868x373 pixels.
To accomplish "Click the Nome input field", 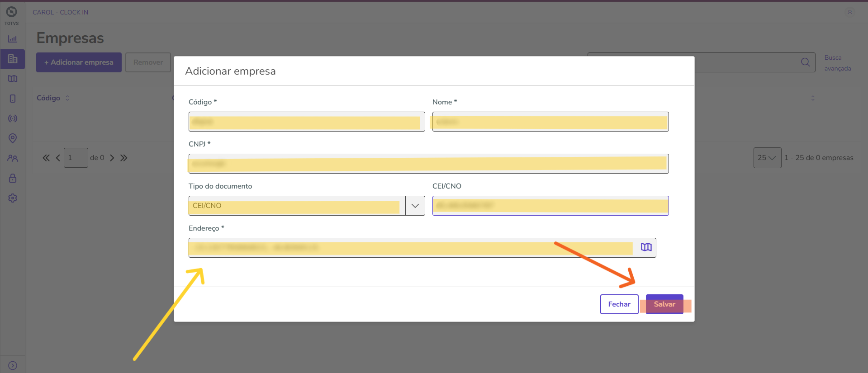I will pos(550,122).
